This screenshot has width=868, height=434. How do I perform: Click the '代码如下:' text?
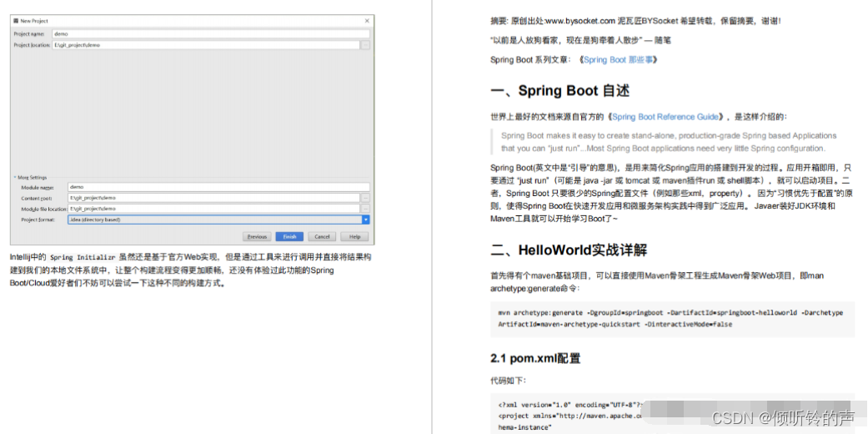point(509,381)
